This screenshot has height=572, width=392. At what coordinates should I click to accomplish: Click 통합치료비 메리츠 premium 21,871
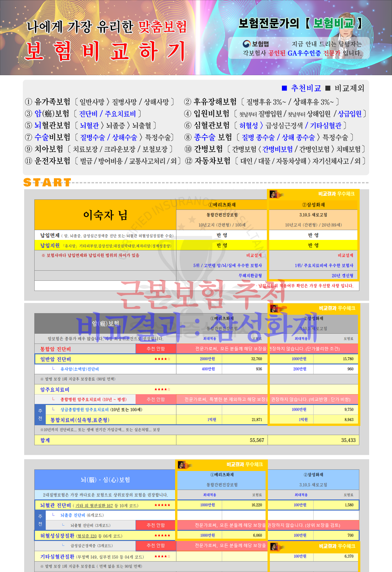click(x=257, y=420)
